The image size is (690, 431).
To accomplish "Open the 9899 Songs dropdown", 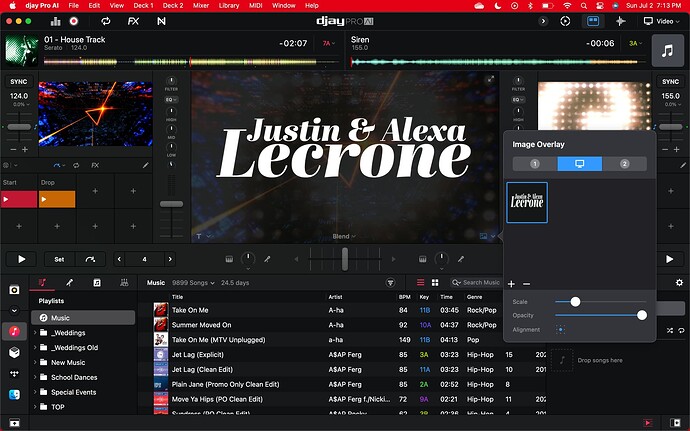I will click(193, 283).
